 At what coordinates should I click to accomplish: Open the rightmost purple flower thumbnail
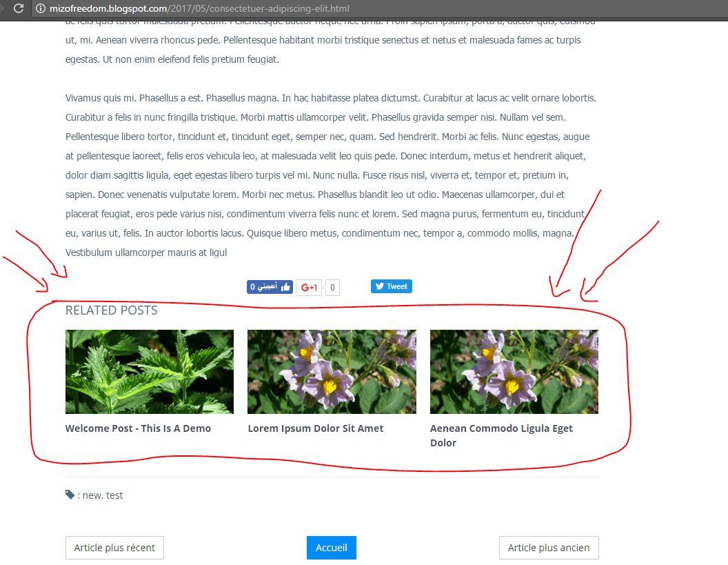click(x=514, y=372)
